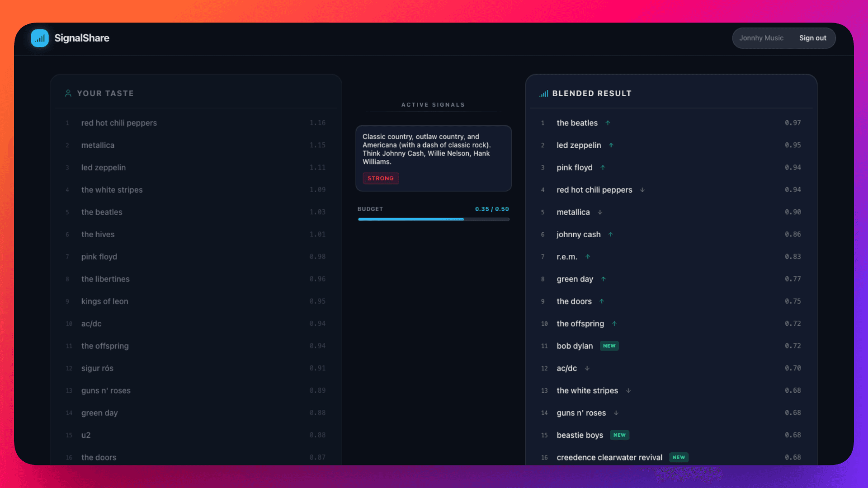Image resolution: width=868 pixels, height=488 pixels.
Task: Click the 0.86 score for johnny cash
Action: 793,235
